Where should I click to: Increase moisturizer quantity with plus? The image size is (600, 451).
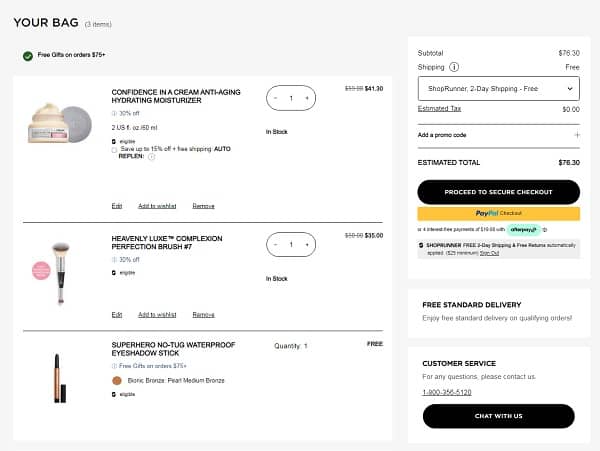(x=307, y=98)
